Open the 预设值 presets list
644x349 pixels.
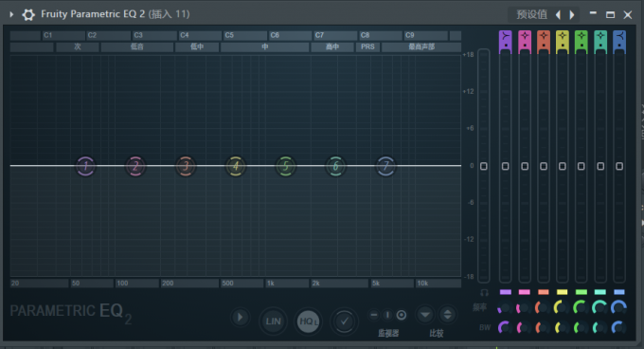pos(531,14)
